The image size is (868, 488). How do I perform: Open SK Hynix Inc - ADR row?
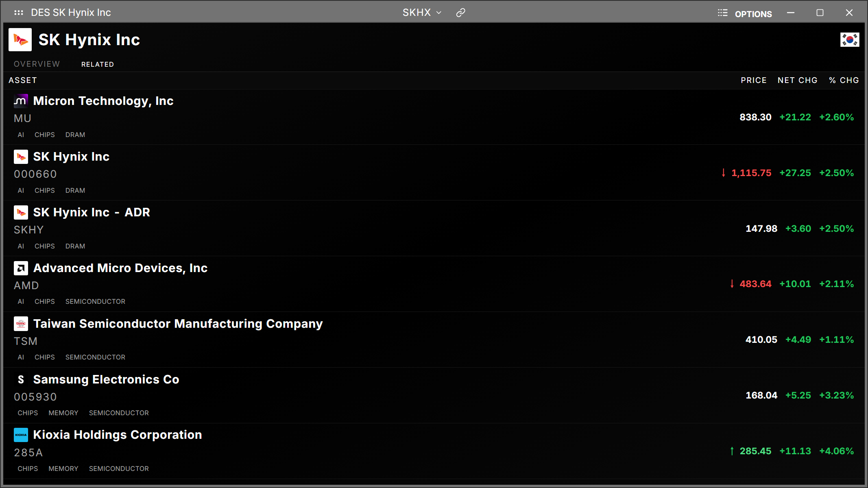pyautogui.click(x=434, y=229)
